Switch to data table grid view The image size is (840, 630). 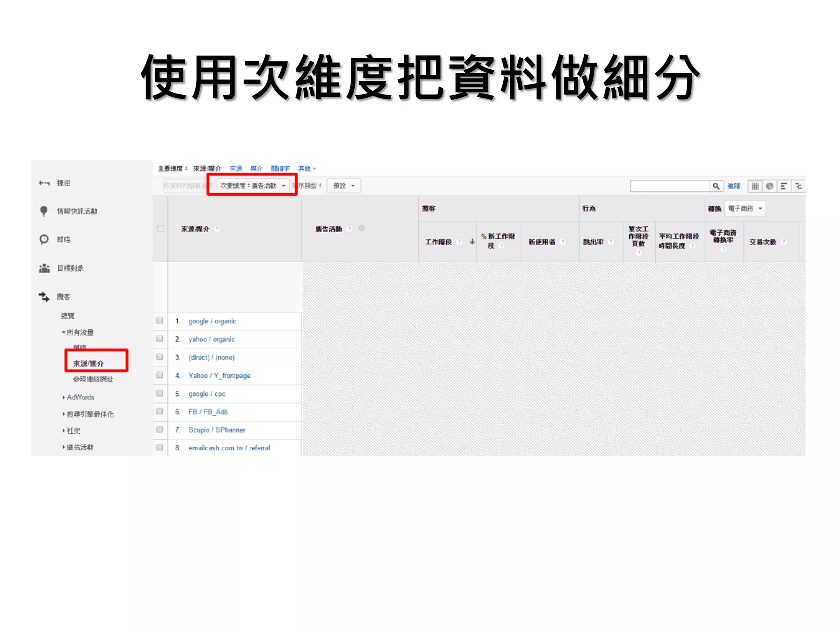click(755, 186)
